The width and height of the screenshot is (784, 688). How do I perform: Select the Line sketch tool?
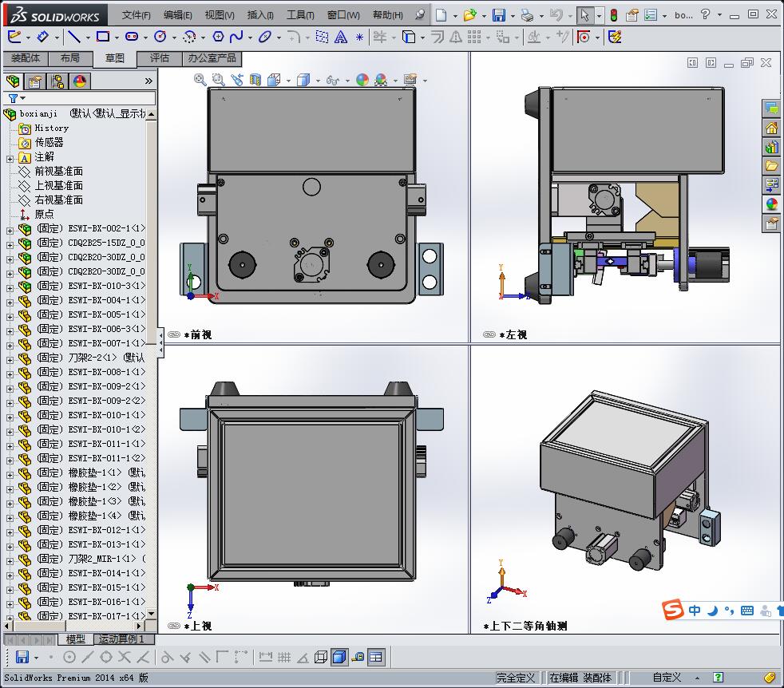pyautogui.click(x=74, y=37)
